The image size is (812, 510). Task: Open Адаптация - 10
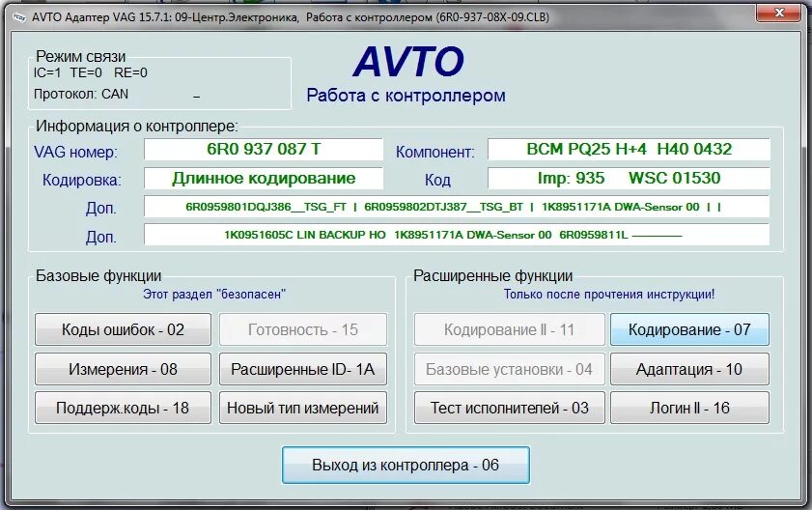689,369
